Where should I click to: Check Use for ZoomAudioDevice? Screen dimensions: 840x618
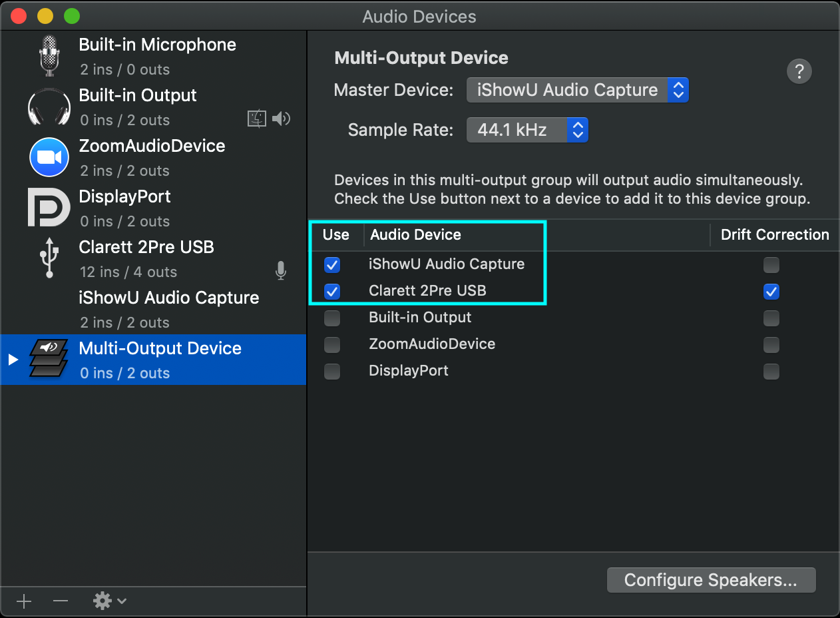tap(332, 345)
